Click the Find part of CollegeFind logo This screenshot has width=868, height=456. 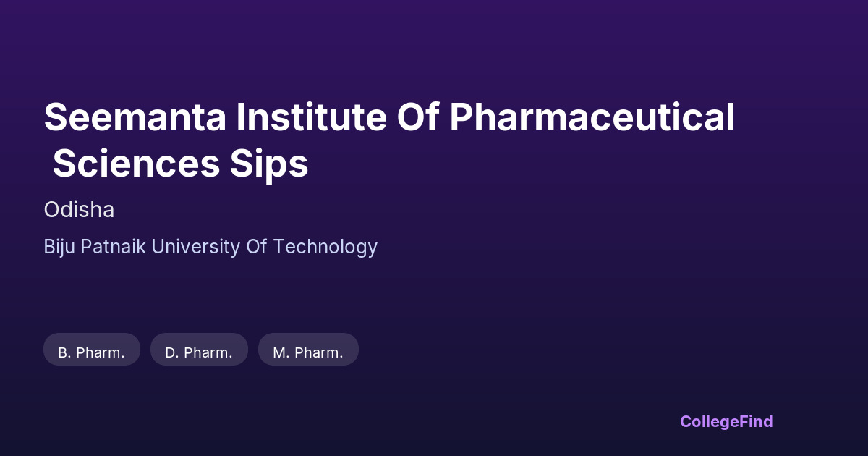coord(755,421)
